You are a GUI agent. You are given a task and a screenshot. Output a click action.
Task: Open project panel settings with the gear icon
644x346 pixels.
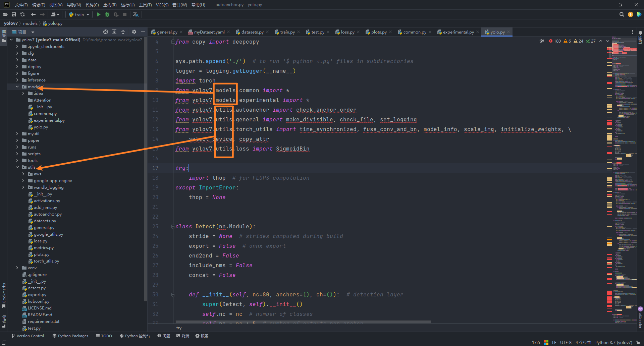[134, 32]
